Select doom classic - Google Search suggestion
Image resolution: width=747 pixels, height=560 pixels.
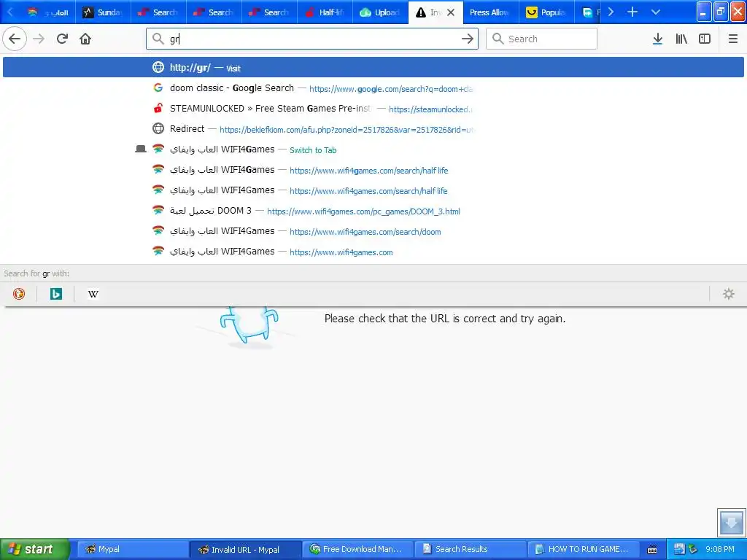tap(373, 88)
